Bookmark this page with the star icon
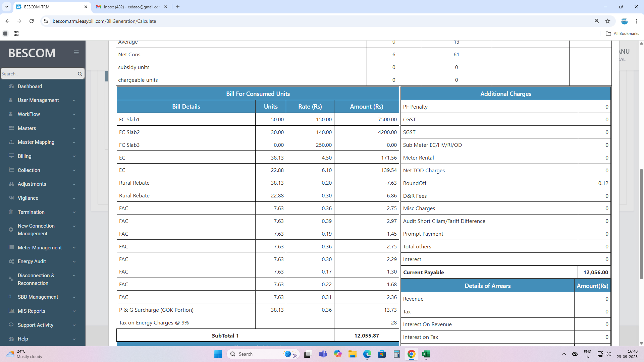Viewport: 644px width, 362px height. (x=608, y=21)
